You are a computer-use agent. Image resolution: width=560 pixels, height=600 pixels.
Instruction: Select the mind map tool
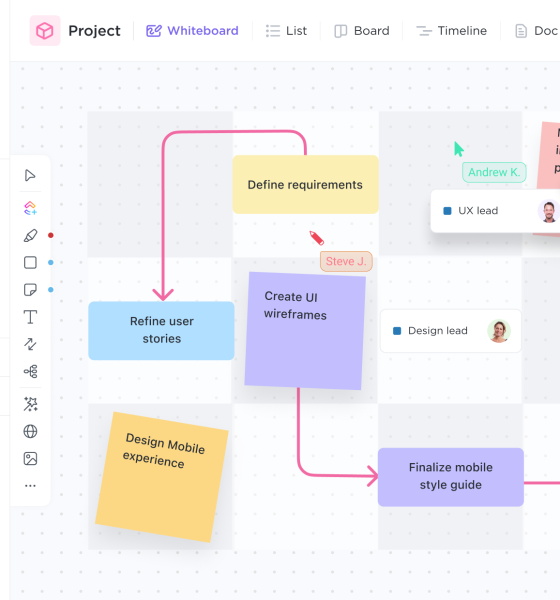point(30,371)
